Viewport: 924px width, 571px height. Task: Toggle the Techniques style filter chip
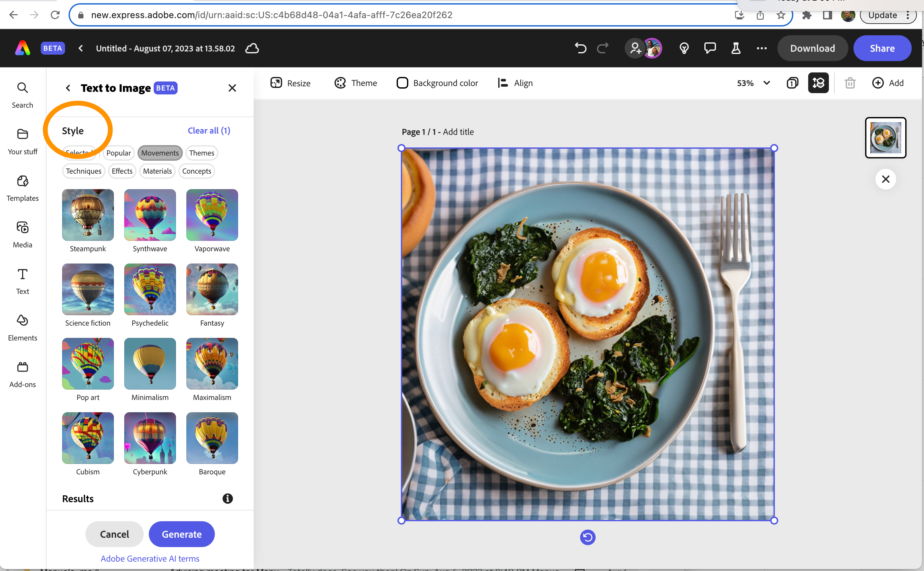83,171
